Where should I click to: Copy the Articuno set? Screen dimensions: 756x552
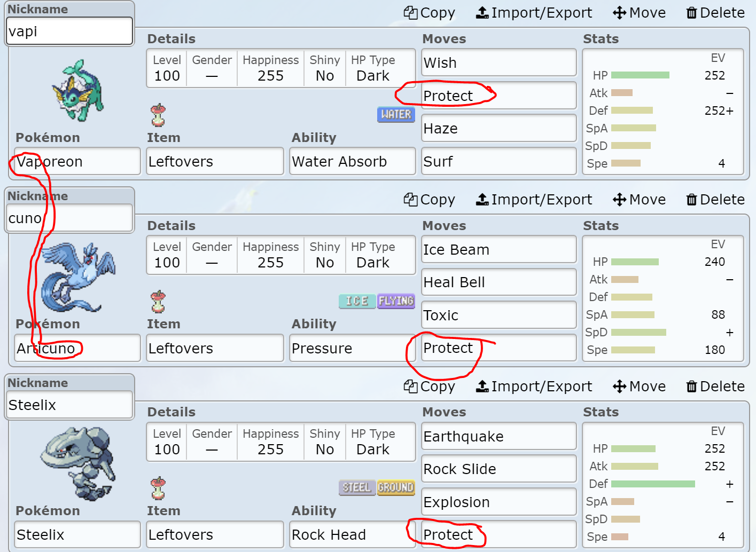429,200
